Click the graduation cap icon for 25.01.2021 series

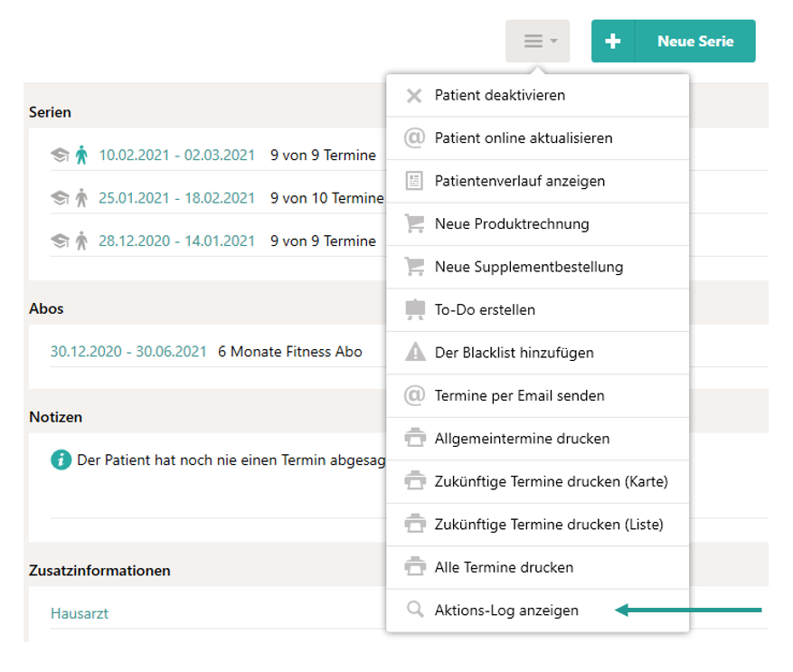click(60, 198)
